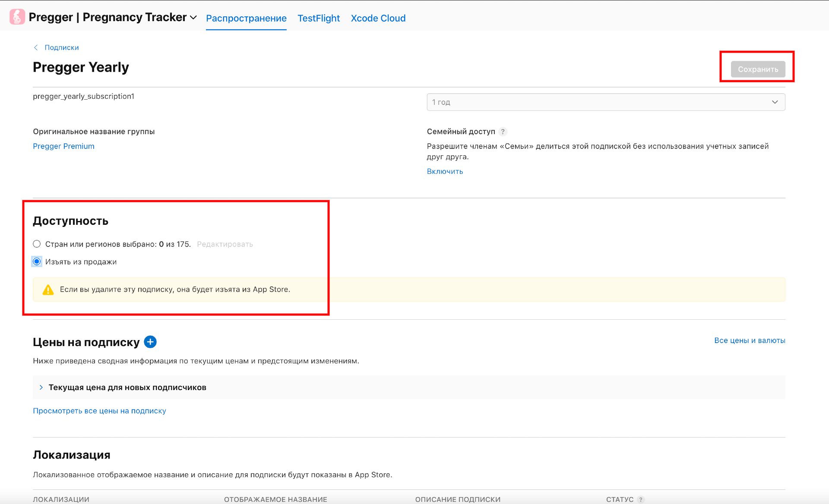
Task: Click the Сохранить button
Action: point(757,69)
